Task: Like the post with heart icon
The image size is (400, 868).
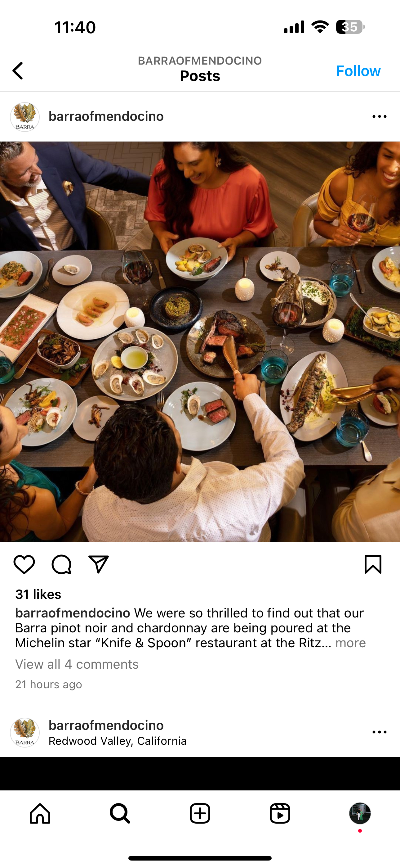Action: (24, 564)
